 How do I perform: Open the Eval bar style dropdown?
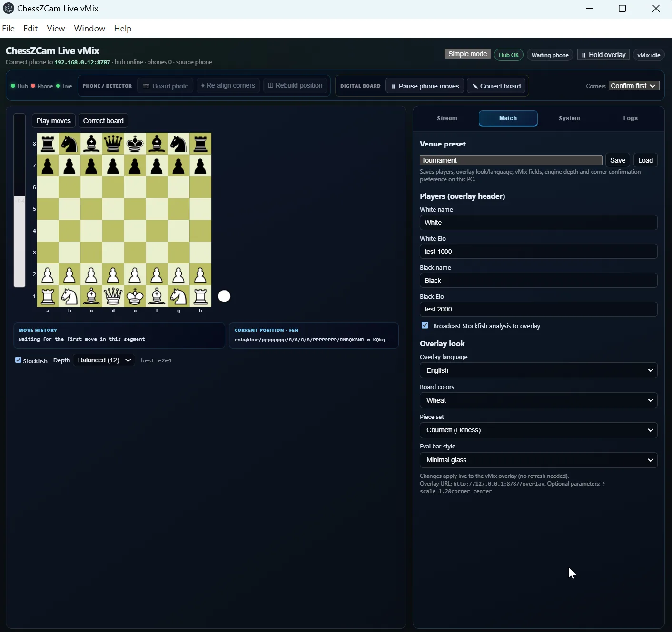(x=538, y=460)
